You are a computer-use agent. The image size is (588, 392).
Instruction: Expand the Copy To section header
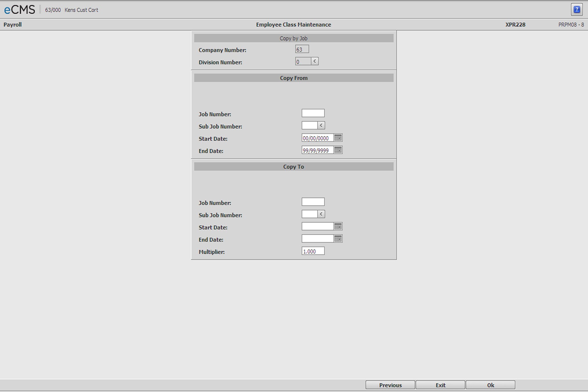[x=294, y=166]
